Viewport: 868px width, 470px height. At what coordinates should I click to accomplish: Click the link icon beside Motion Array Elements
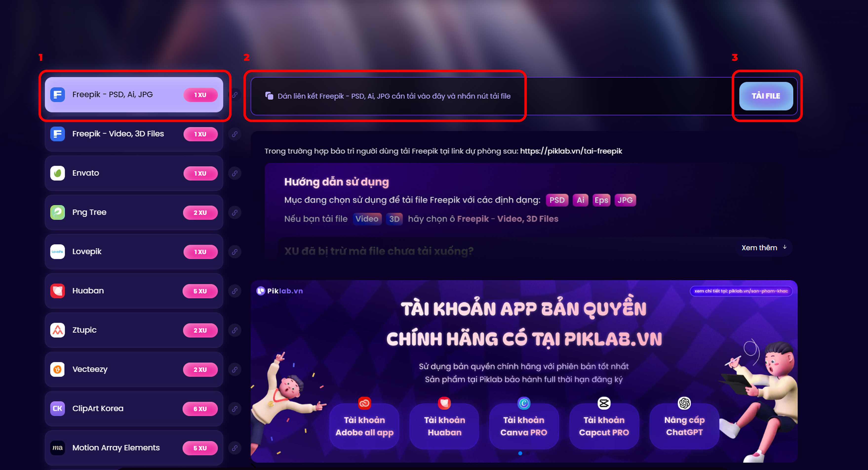tap(235, 448)
